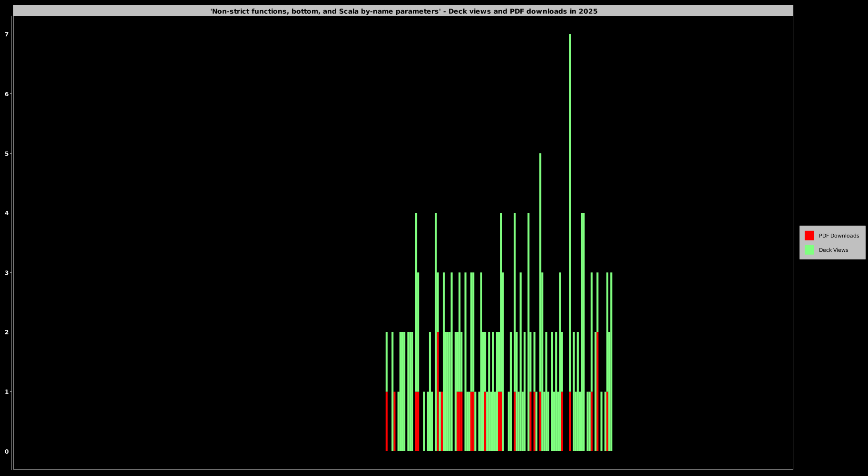
Task: Click the y-axis tick label 6
Action: pos(7,94)
